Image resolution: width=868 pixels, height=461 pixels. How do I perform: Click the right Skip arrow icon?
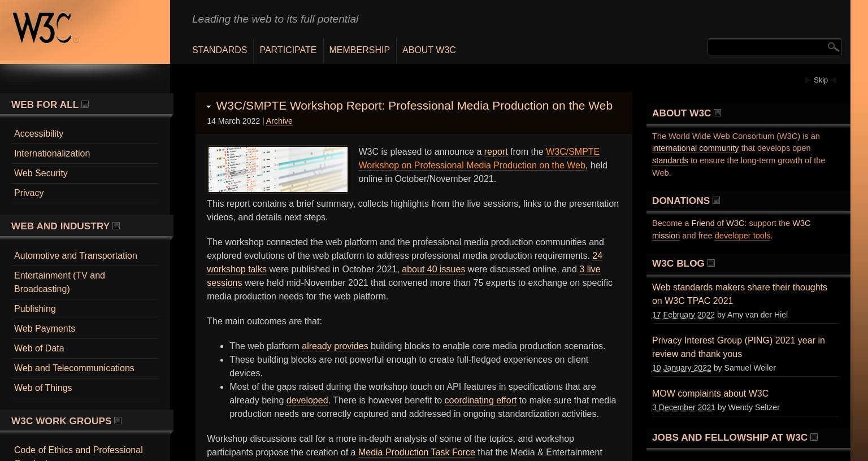pos(834,80)
